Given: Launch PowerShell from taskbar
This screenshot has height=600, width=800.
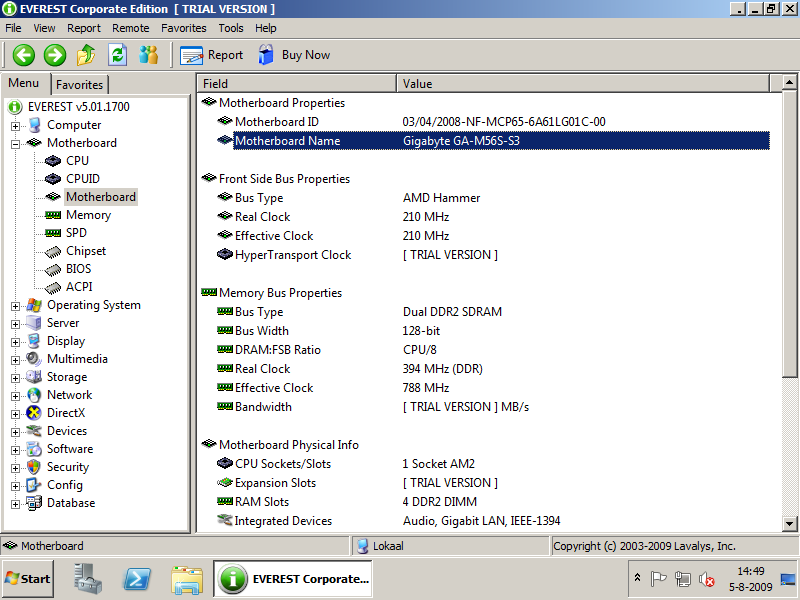Looking at the screenshot, I should click(137, 579).
